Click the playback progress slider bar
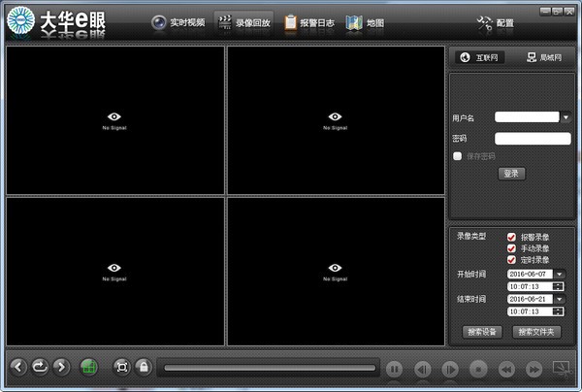Screen dimensions: 582x392 (x=270, y=368)
